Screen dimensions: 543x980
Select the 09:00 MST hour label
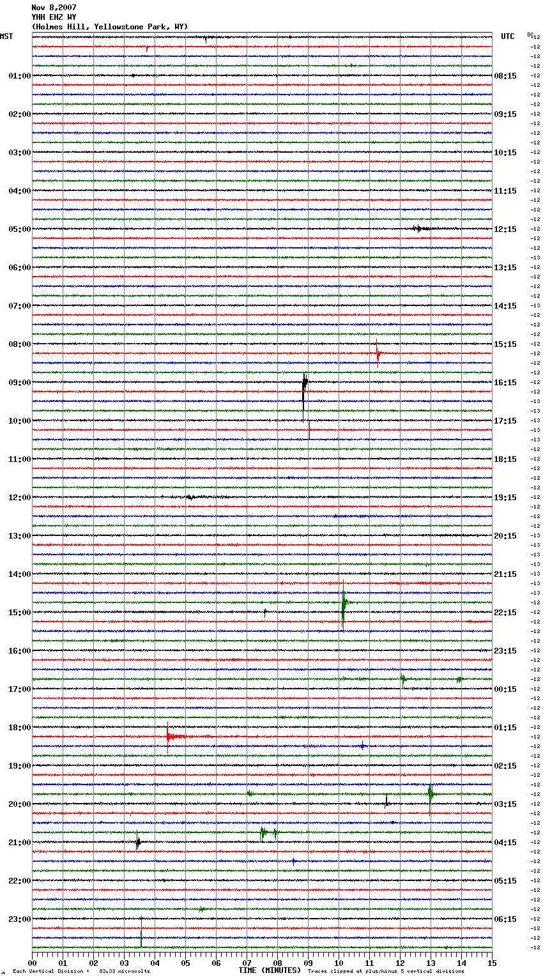coord(19,383)
